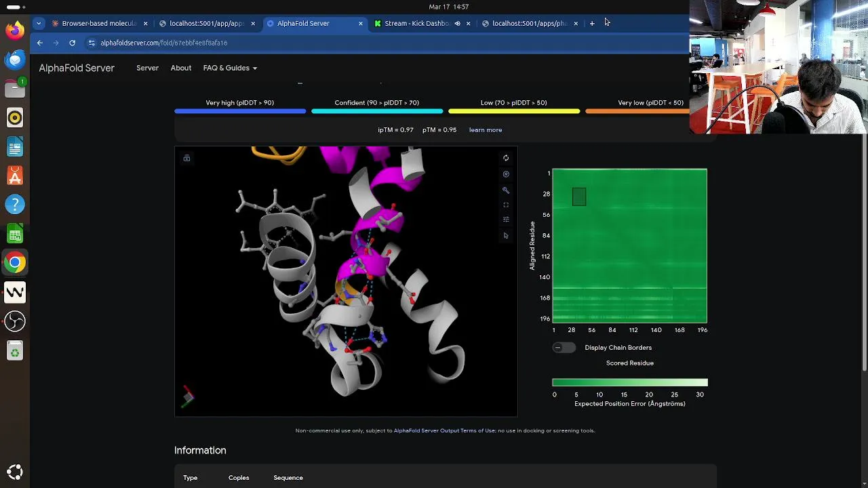The height and width of the screenshot is (488, 868).
Task: Open the Help icon in the dock
Action: click(x=15, y=205)
